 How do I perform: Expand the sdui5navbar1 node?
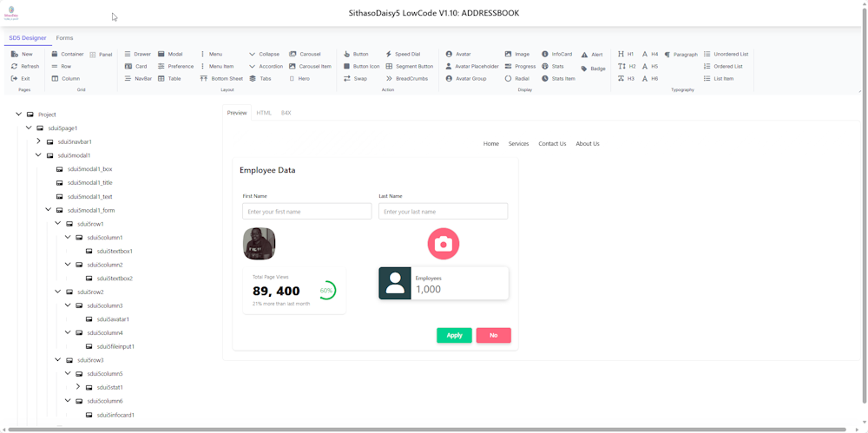pos(39,141)
